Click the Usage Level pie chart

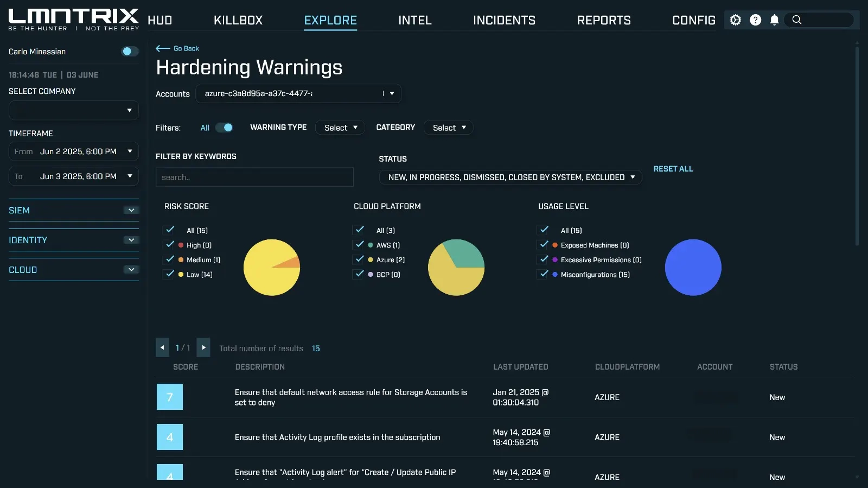[693, 268]
